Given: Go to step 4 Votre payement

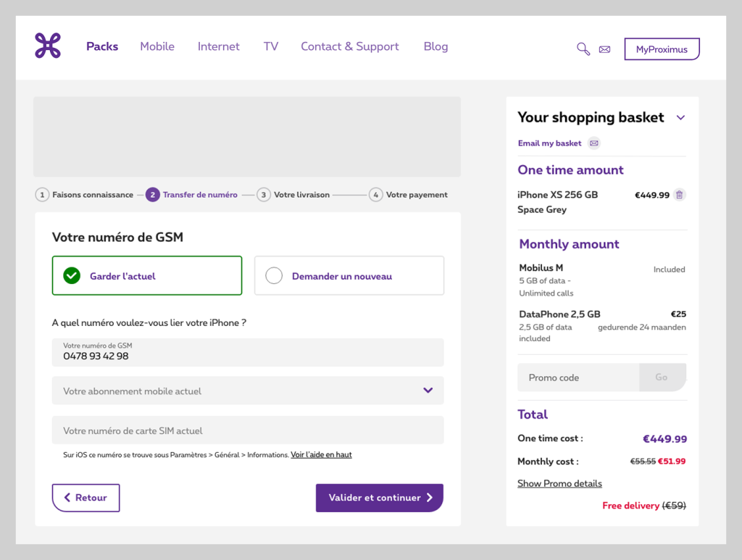Looking at the screenshot, I should coord(409,194).
